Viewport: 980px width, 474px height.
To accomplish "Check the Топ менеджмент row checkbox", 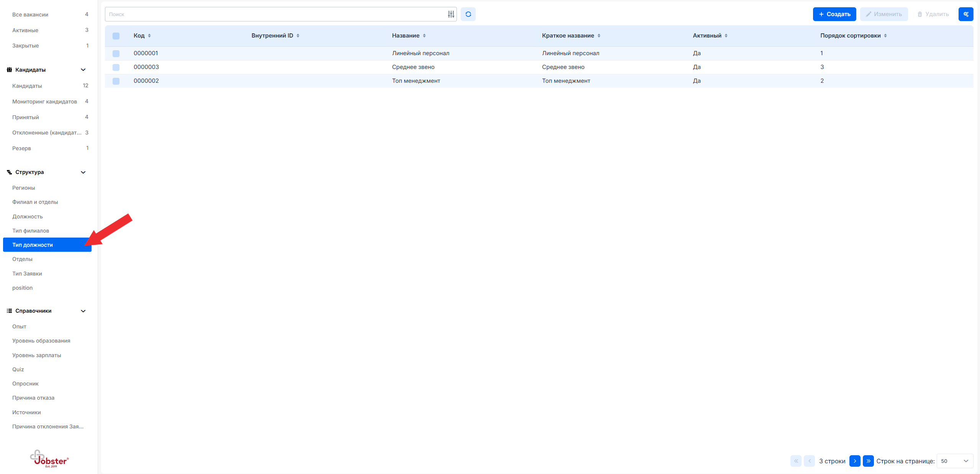I will 116,81.
